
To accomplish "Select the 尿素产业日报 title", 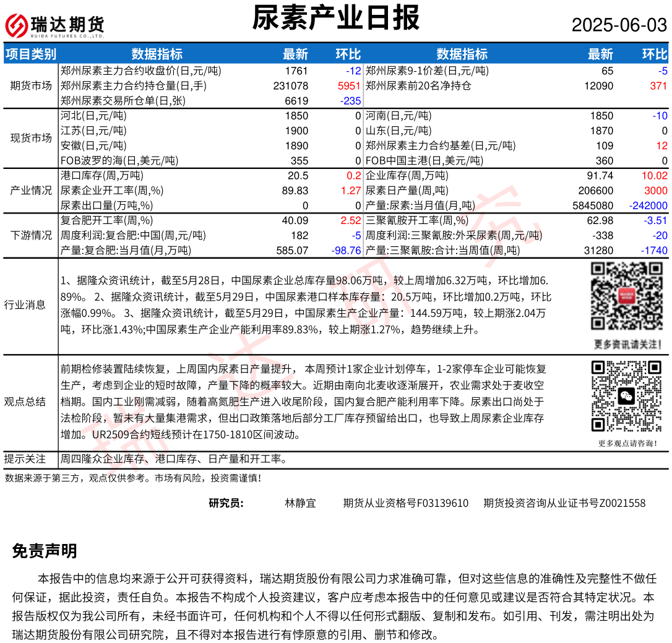I will pos(335,17).
